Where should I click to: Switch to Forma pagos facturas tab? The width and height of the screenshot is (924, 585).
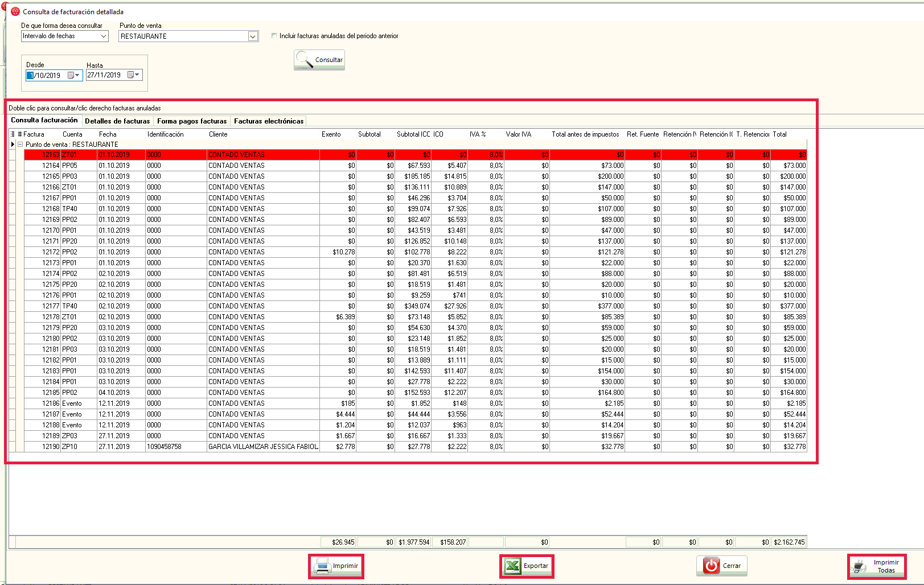192,121
